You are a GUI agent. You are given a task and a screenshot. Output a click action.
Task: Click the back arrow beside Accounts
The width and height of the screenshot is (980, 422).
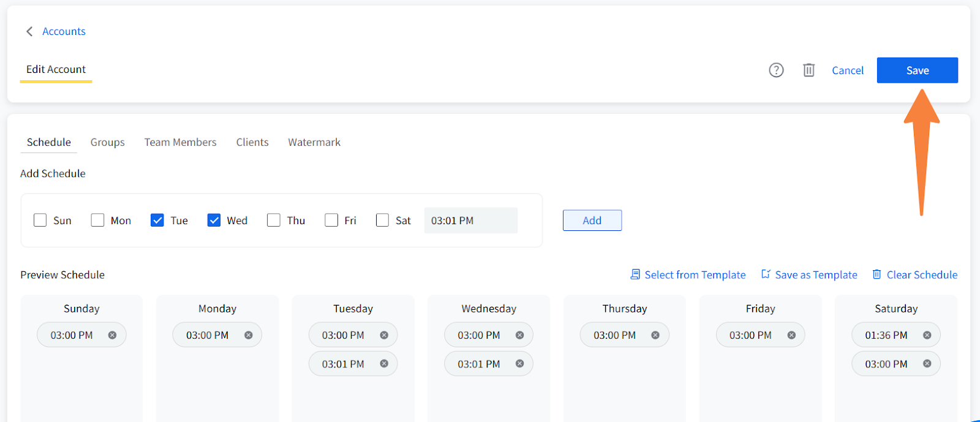[x=29, y=31]
